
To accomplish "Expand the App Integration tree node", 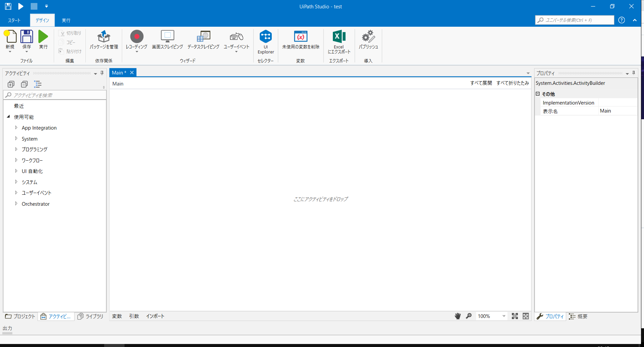I will (x=16, y=128).
